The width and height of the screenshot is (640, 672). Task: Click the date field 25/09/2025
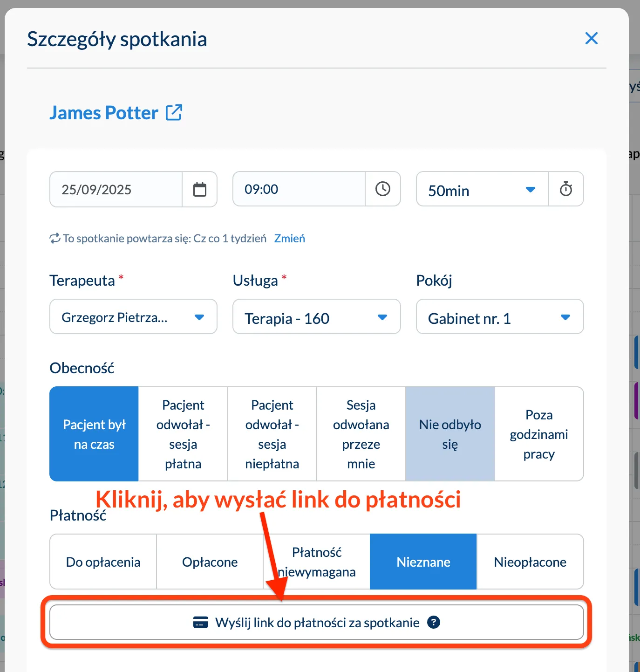[116, 190]
